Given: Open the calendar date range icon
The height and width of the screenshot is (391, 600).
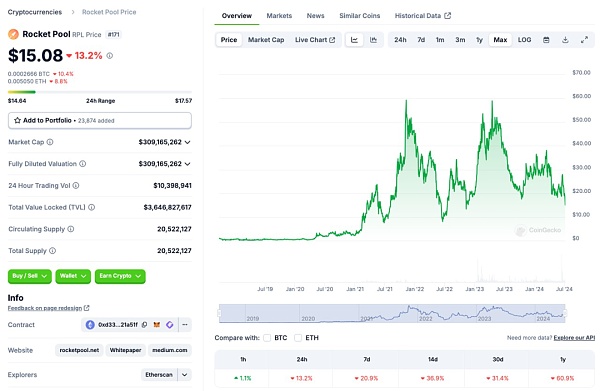Looking at the screenshot, I should (x=546, y=40).
